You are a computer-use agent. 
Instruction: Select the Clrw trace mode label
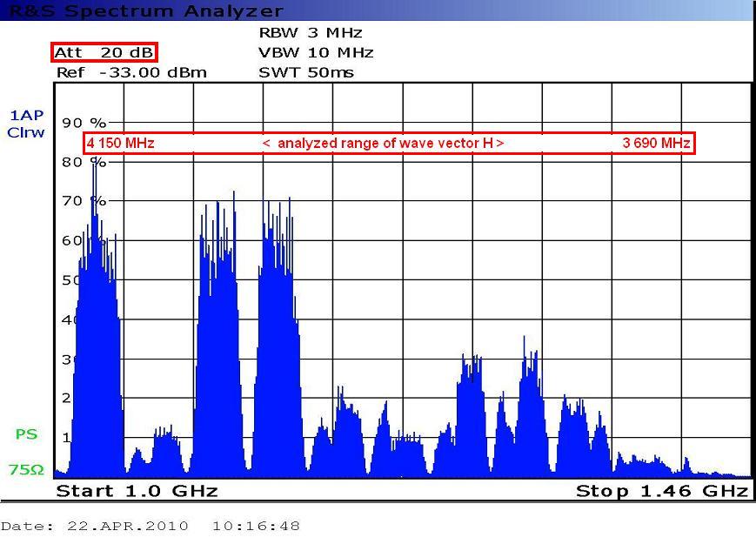pos(26,132)
